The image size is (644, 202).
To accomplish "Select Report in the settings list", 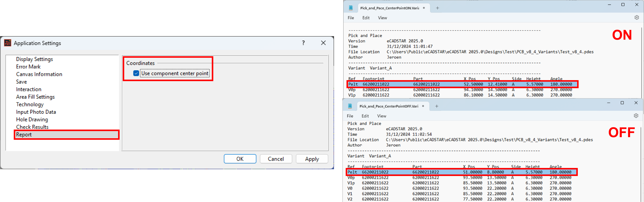I will 24,135.
